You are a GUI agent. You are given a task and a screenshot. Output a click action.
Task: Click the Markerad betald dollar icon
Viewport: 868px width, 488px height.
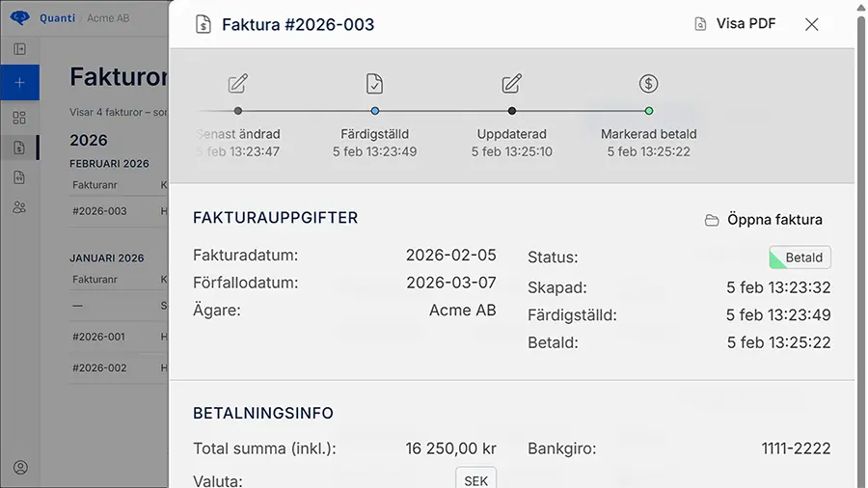pyautogui.click(x=649, y=84)
